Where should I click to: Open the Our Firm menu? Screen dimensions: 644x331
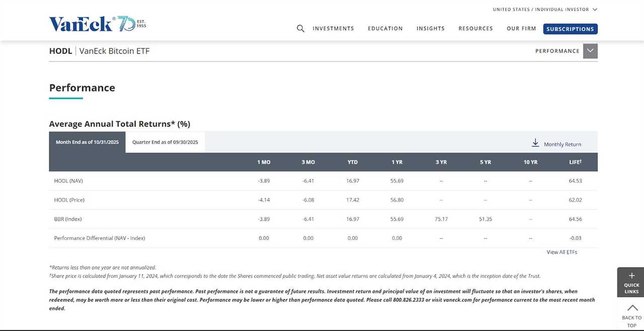pos(521,28)
